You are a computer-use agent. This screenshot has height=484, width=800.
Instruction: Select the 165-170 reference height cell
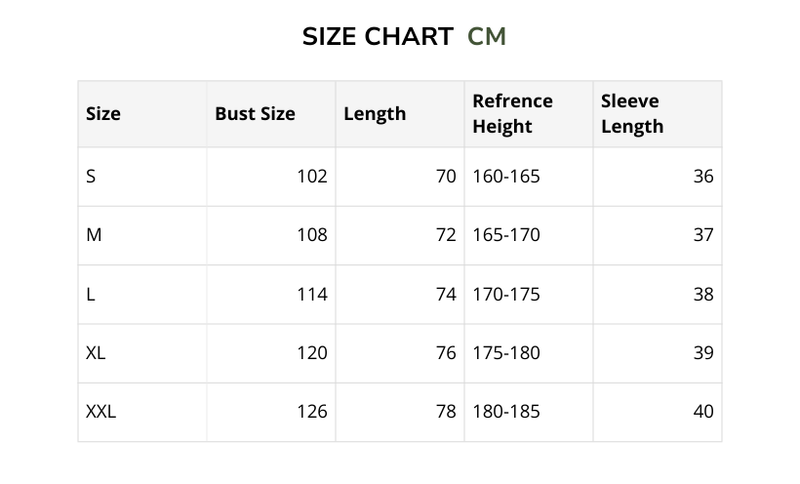(506, 235)
